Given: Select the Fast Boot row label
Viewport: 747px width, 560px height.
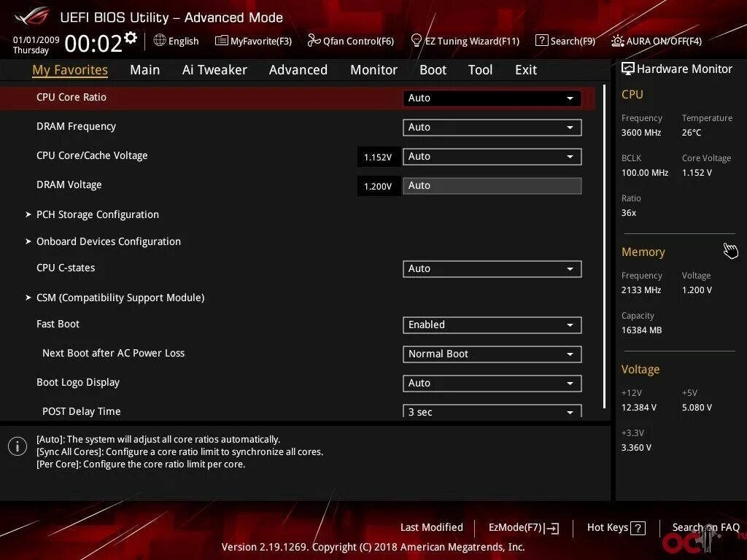Looking at the screenshot, I should pos(58,324).
